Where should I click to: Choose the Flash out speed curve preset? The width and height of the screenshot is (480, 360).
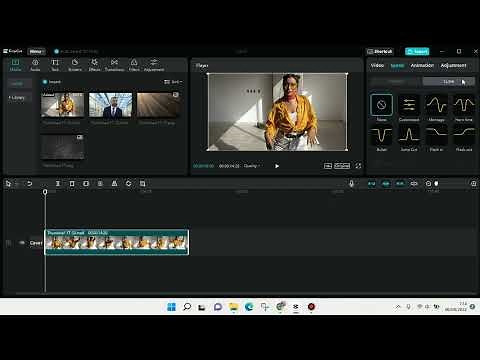coord(464,138)
